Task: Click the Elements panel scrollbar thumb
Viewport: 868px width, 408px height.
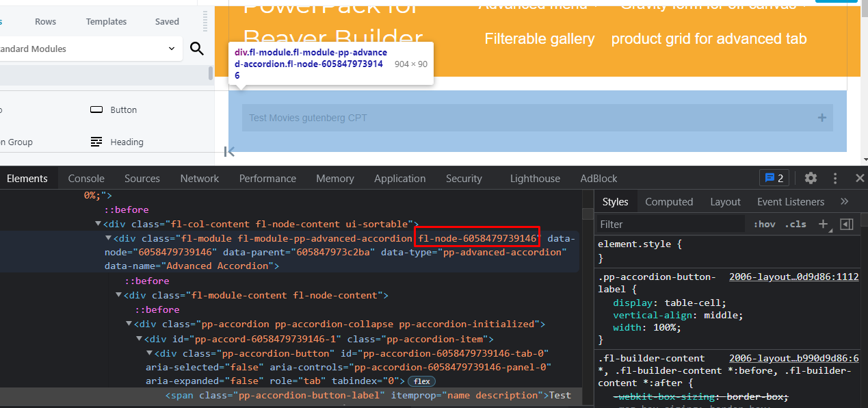Action: click(586, 214)
